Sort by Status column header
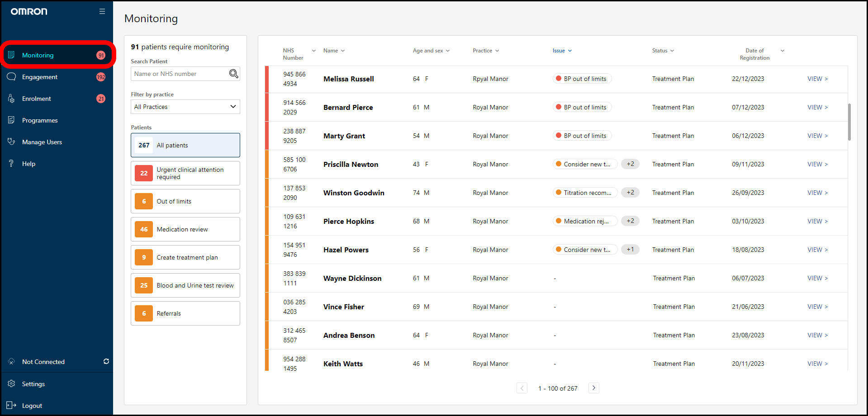The height and width of the screenshot is (416, 868). click(x=663, y=51)
